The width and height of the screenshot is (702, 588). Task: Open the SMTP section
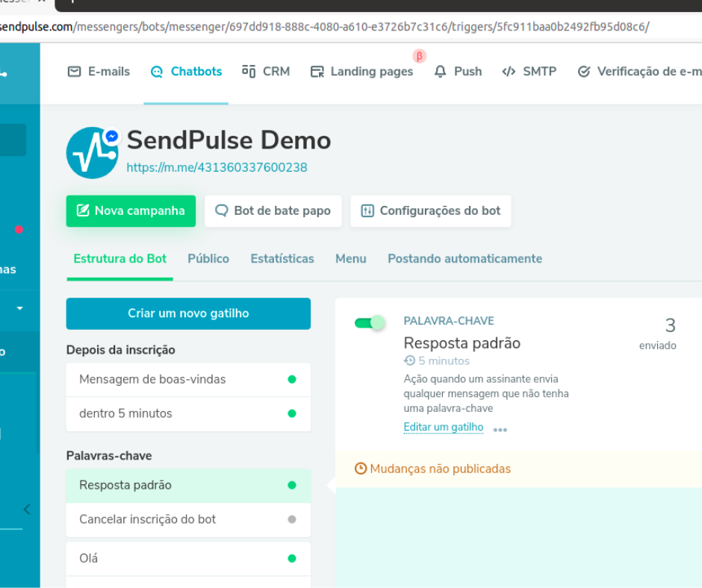(529, 72)
